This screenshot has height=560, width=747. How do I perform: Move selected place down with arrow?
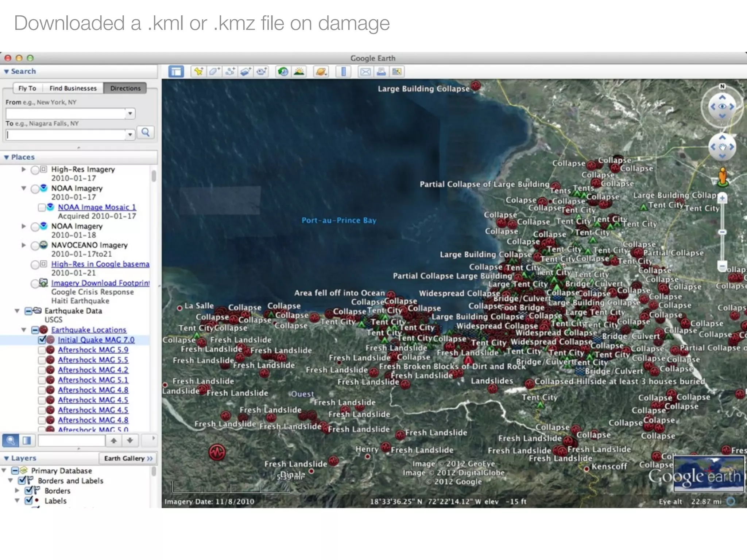(x=130, y=440)
